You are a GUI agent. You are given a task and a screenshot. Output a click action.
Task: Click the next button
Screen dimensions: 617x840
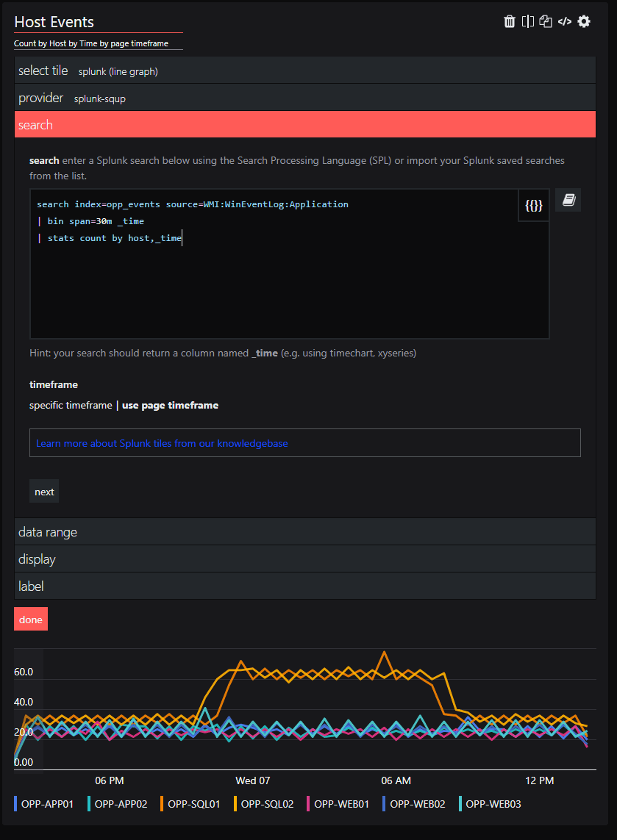43,491
